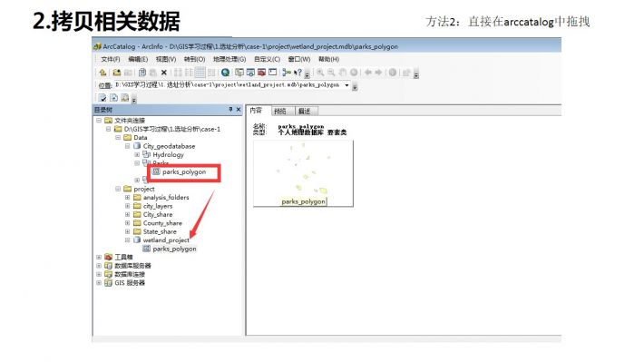Open the 地理处理(G) menu
The image size is (644, 362).
[229, 59]
